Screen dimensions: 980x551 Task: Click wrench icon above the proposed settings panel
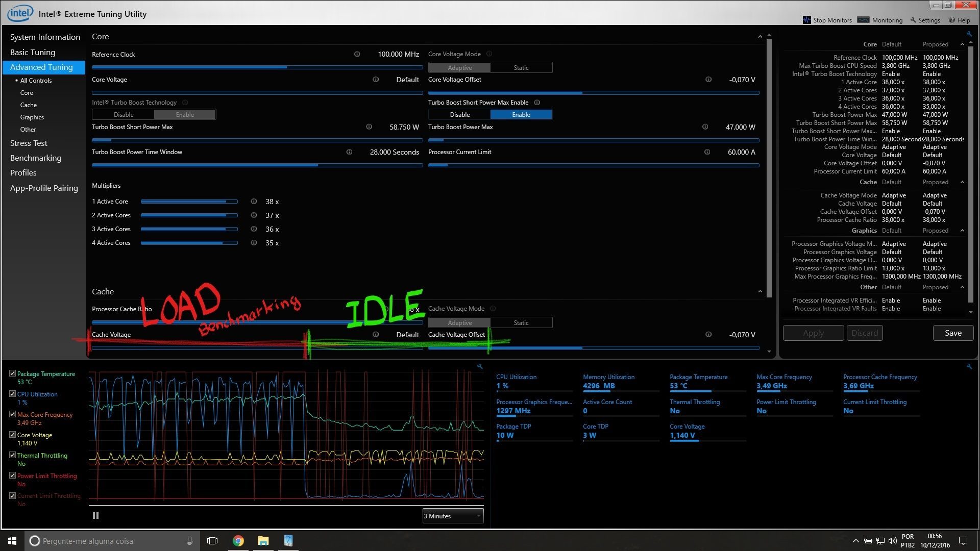pyautogui.click(x=969, y=34)
